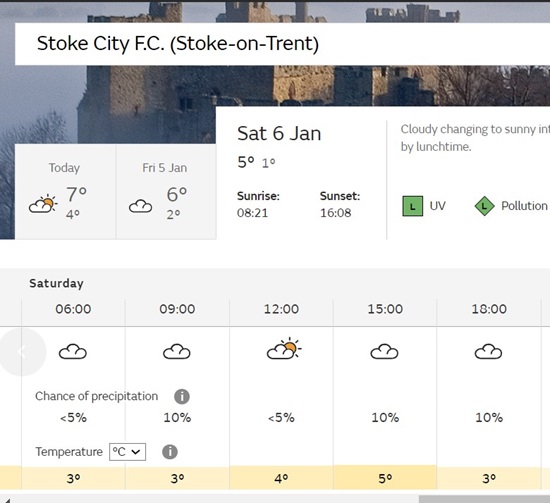Click the 18:00 time column header
550x503 pixels.
489,309
